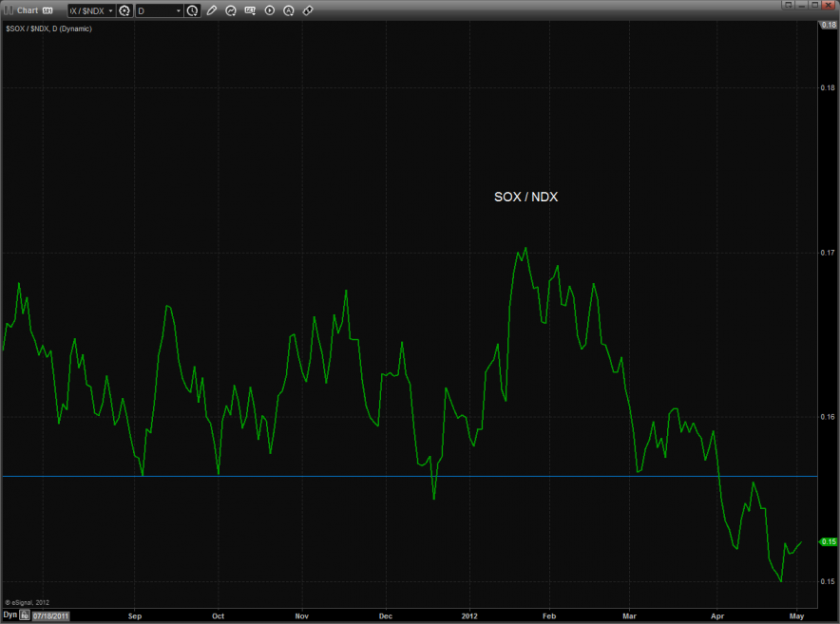Click the Chart window title label
This screenshot has width=840, height=624.
28,10
